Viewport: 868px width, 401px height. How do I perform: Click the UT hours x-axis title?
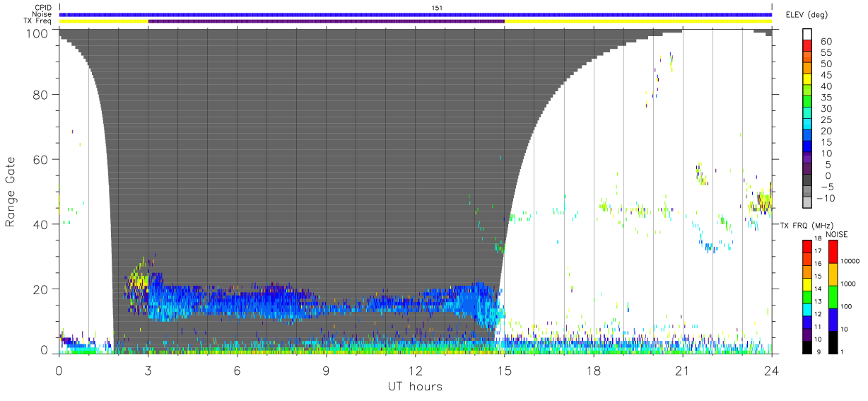(416, 386)
